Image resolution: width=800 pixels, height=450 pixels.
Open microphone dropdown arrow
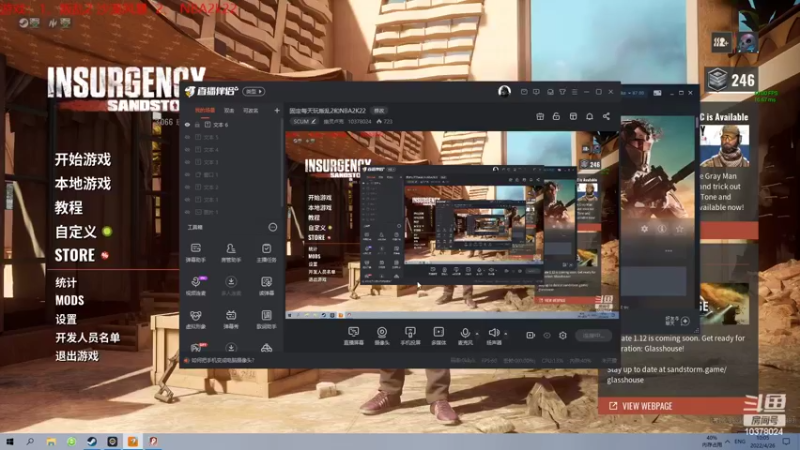477,334
